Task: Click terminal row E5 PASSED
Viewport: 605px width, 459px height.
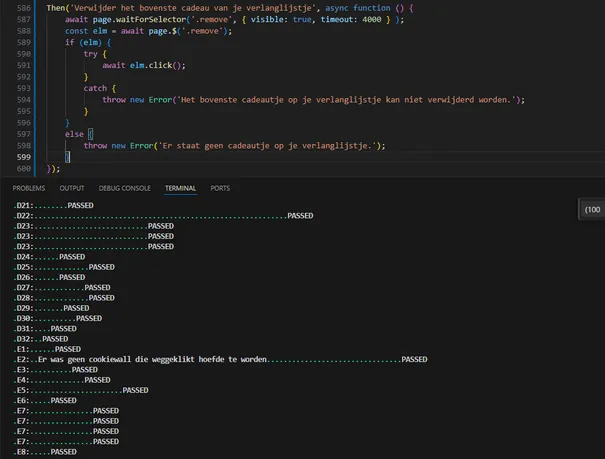Action: point(81,390)
